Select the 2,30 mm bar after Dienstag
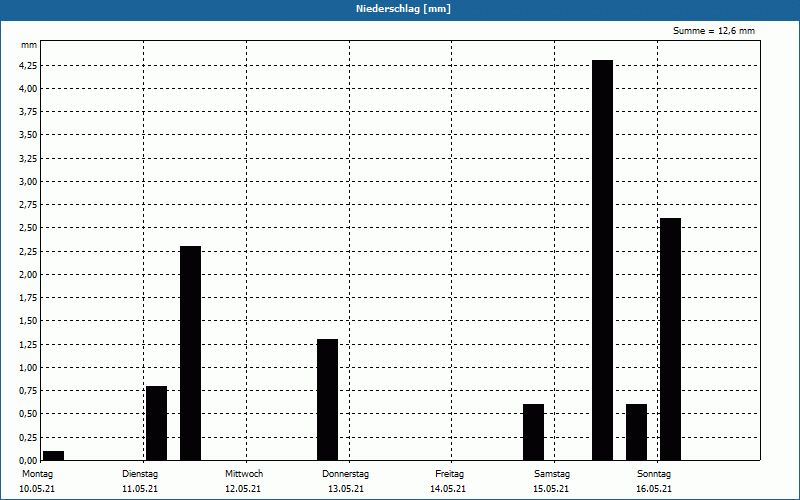 tap(190, 353)
